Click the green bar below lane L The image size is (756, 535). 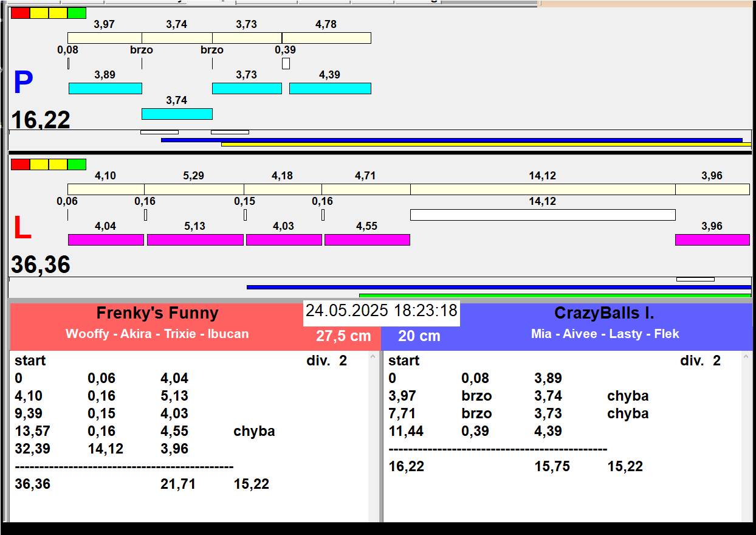(x=554, y=296)
